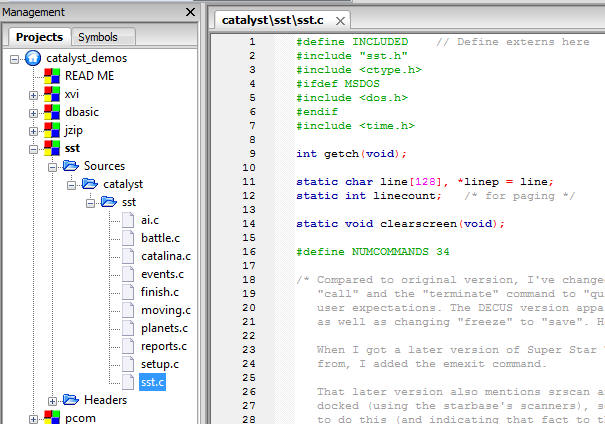Select the catalyst\sst\sst.c editor tab

(279, 19)
